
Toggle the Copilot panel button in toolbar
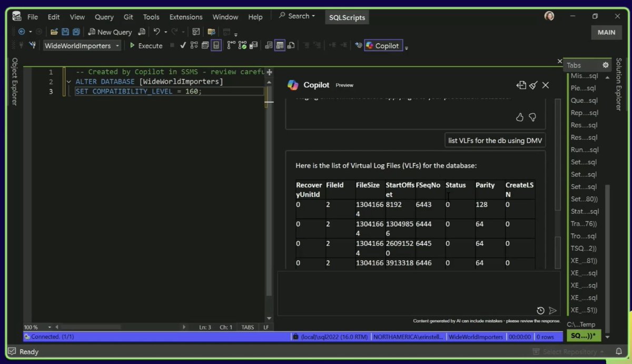tap(384, 46)
